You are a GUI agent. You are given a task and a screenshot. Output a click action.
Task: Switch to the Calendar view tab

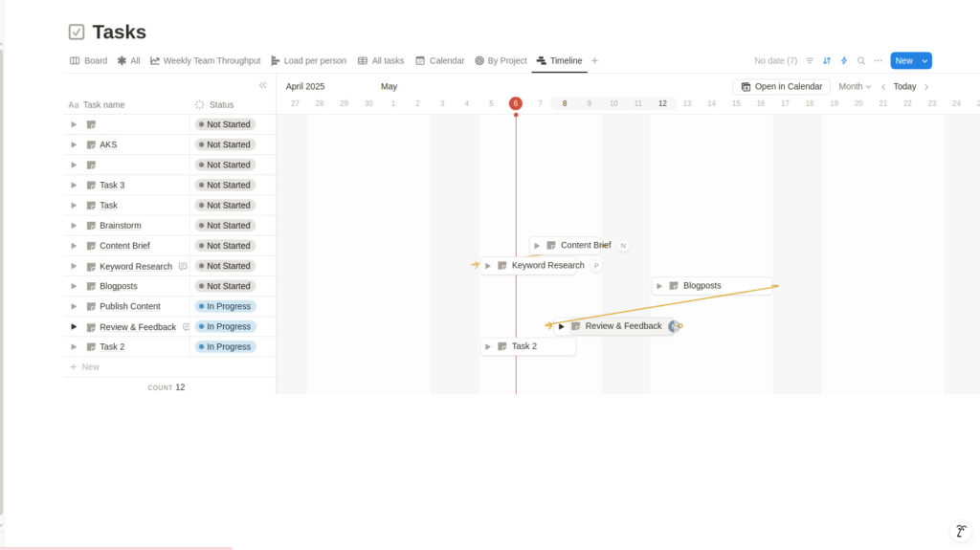440,60
